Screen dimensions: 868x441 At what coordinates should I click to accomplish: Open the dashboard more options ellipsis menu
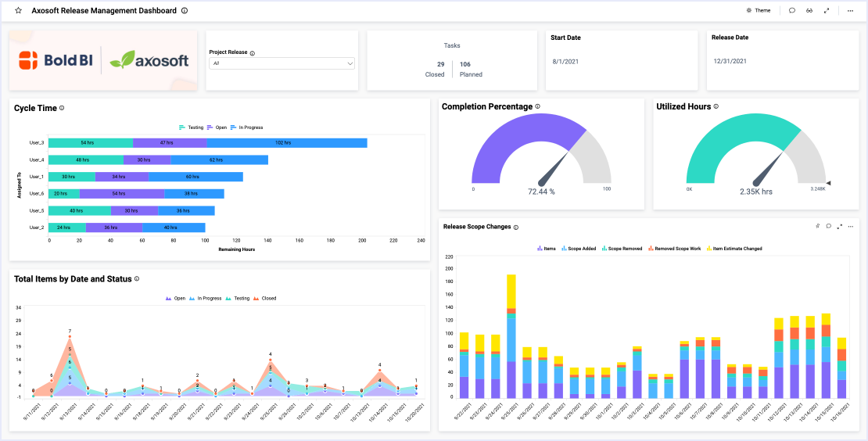coord(850,11)
